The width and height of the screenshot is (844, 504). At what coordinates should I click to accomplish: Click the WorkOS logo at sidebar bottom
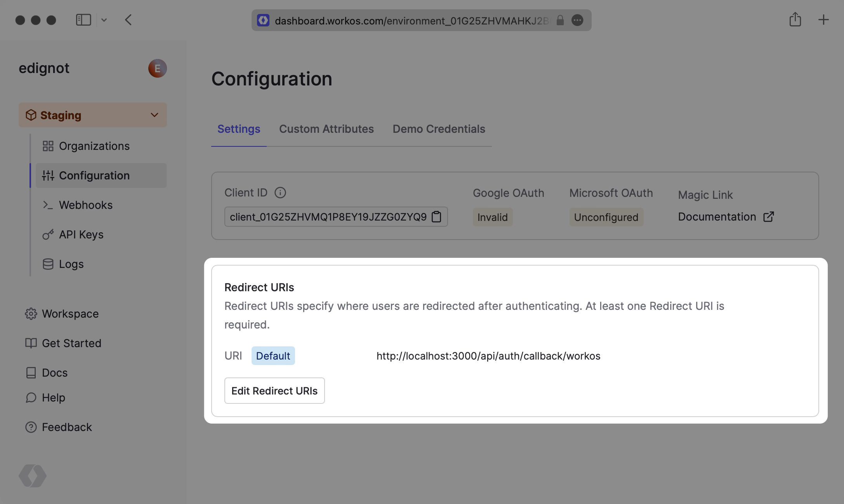pyautogui.click(x=33, y=476)
